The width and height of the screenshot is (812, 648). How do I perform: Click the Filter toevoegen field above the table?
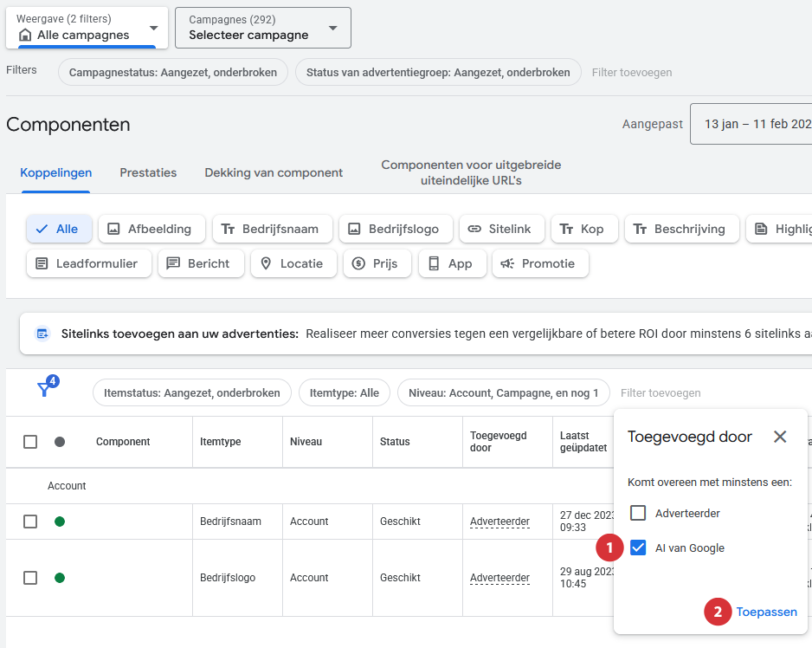click(661, 392)
